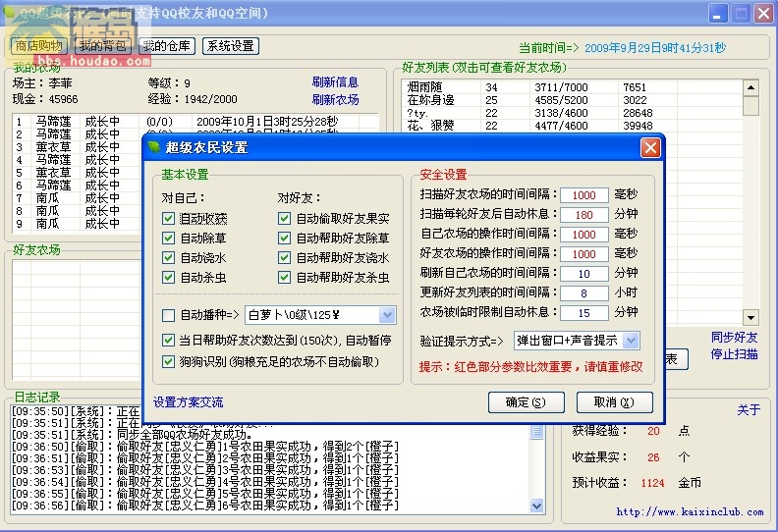Click the 扫描每轮好友后自动休息 field
The image size is (778, 532).
pos(584,215)
